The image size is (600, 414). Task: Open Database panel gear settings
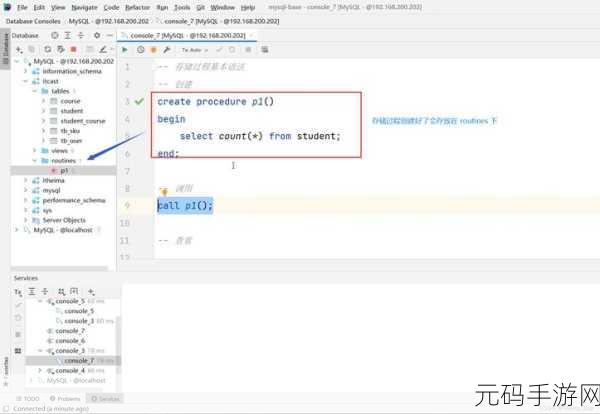point(97,35)
